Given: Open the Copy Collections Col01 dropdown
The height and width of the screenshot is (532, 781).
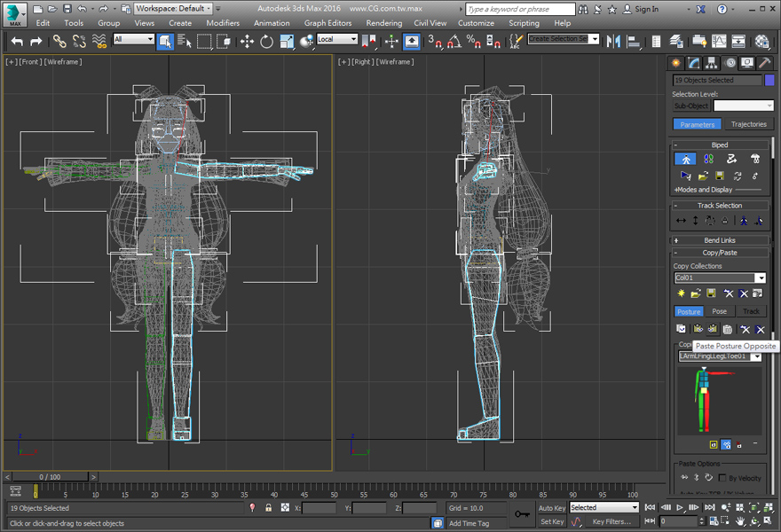Looking at the screenshot, I should 720,278.
